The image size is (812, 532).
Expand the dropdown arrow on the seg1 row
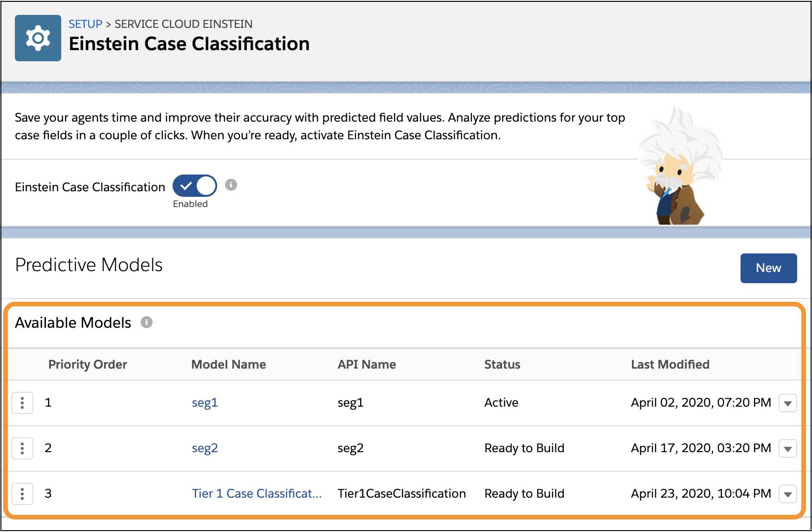787,403
